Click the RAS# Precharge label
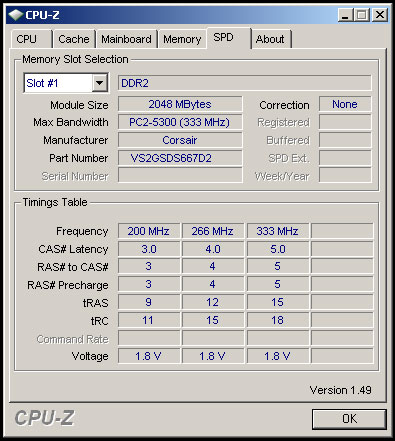The height and width of the screenshot is (441, 395). (x=68, y=285)
